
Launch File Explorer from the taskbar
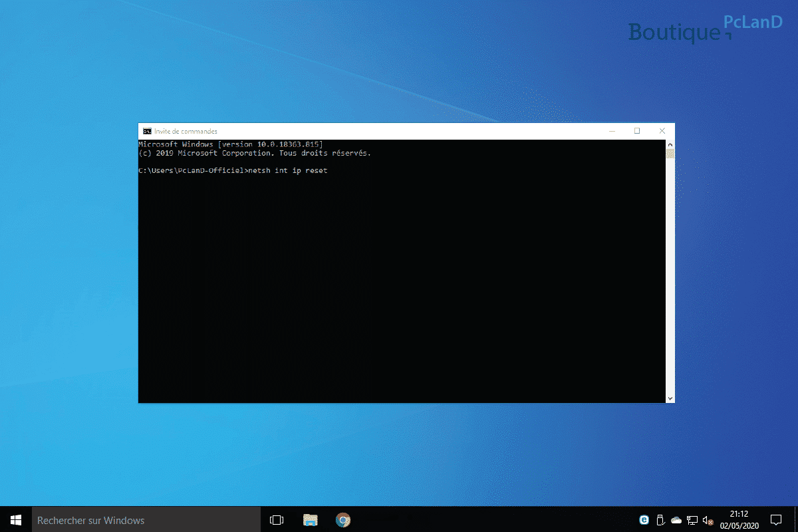point(310,520)
